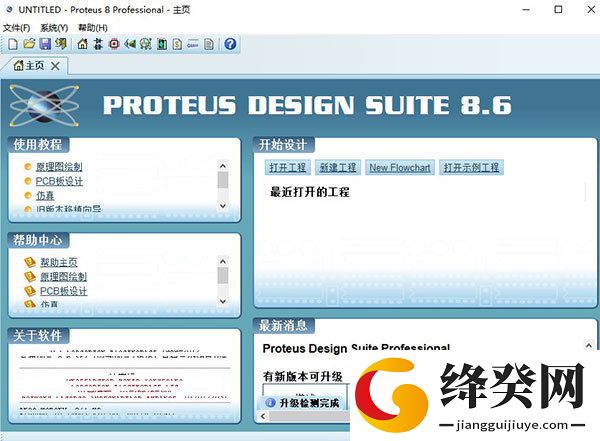Open the PCB Layout module icon
This screenshot has height=441, width=600.
tap(114, 44)
